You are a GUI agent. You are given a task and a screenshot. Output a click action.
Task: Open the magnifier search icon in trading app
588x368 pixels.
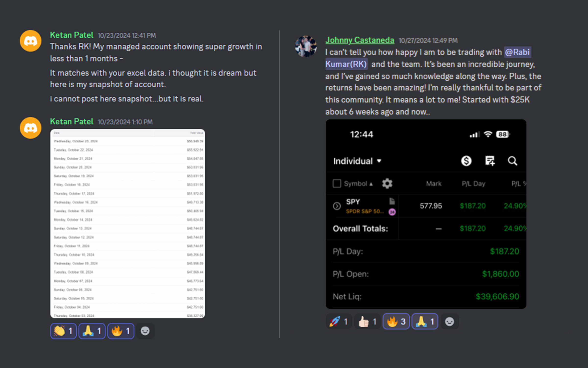[512, 161]
